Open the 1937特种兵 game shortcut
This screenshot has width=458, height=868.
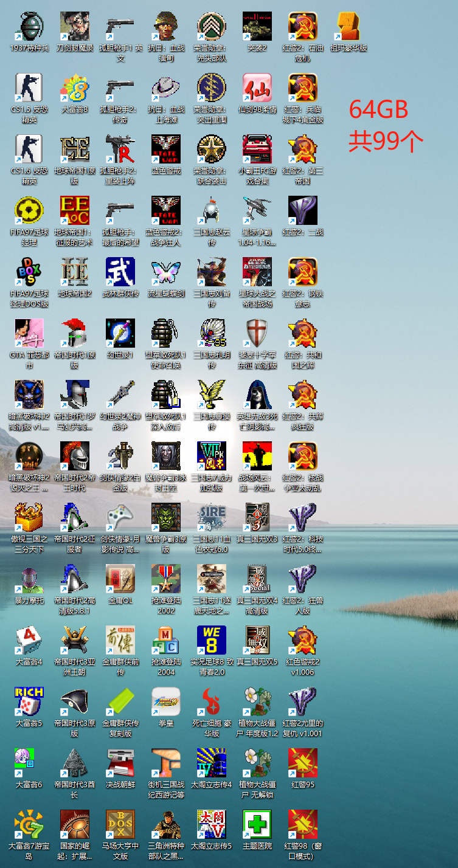point(29,27)
